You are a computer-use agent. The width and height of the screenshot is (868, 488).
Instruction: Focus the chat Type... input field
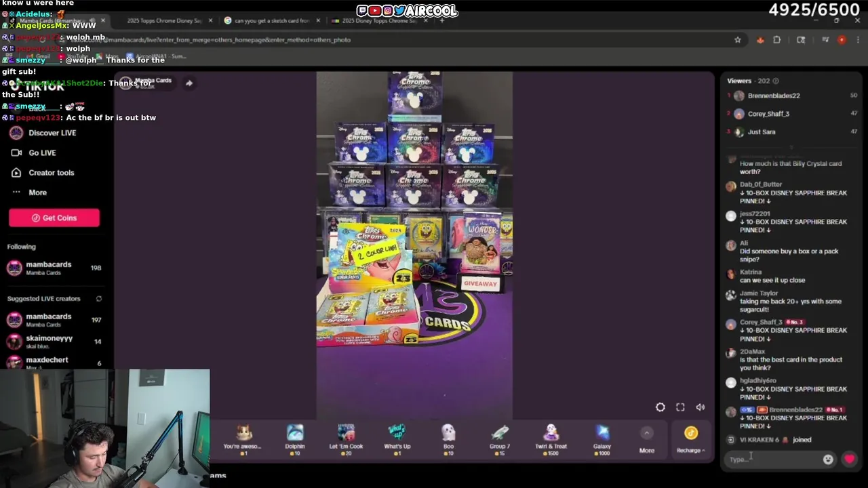(x=773, y=459)
